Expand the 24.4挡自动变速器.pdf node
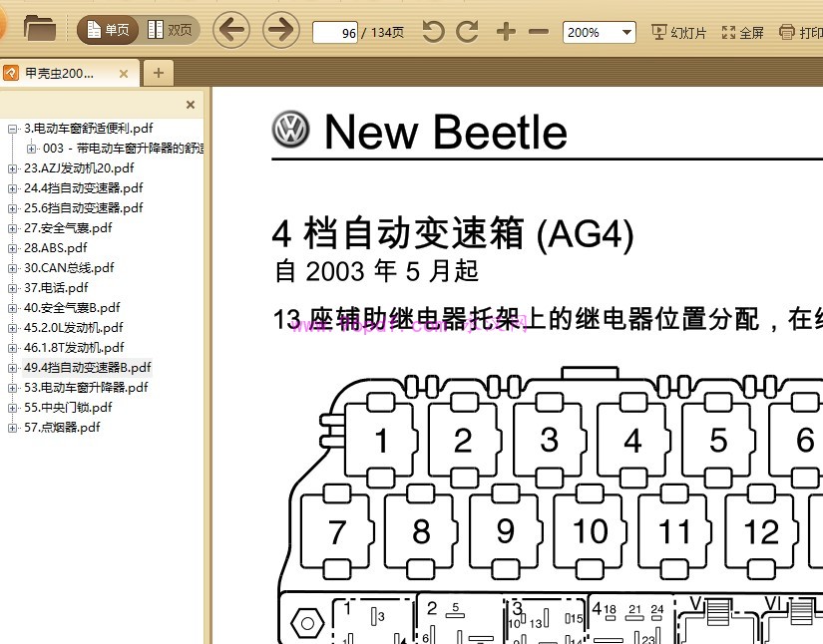 pyautogui.click(x=12, y=188)
